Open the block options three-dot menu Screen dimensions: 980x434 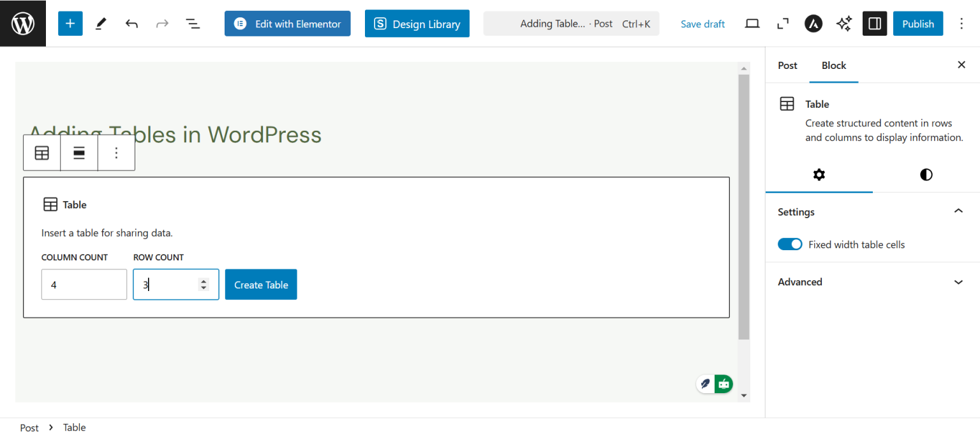[116, 153]
